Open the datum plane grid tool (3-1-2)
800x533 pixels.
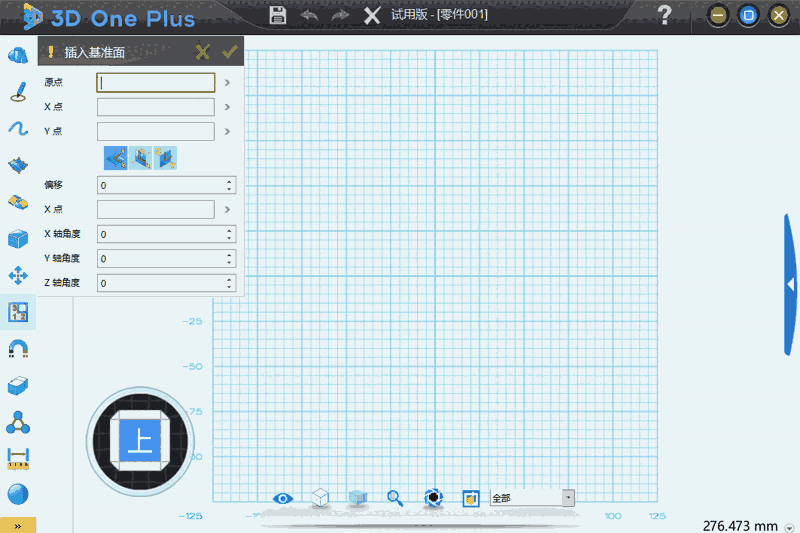point(18,312)
